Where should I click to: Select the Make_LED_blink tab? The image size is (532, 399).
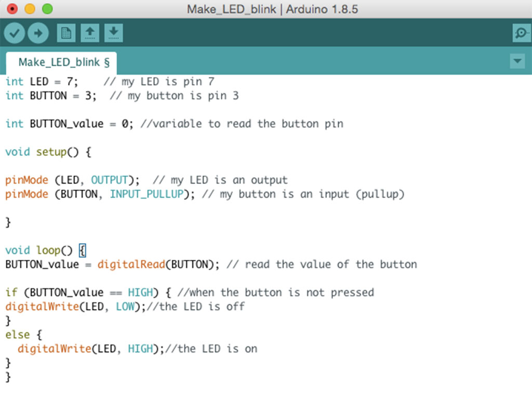[x=63, y=62]
